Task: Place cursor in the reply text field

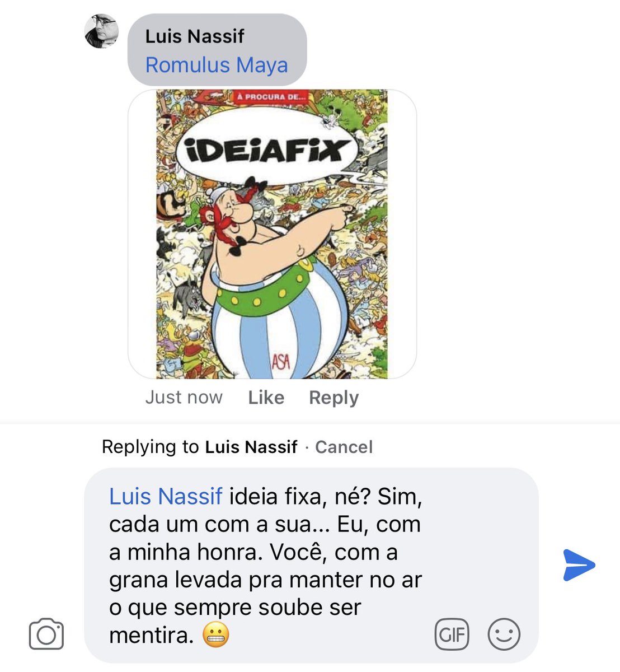Action: (311, 566)
